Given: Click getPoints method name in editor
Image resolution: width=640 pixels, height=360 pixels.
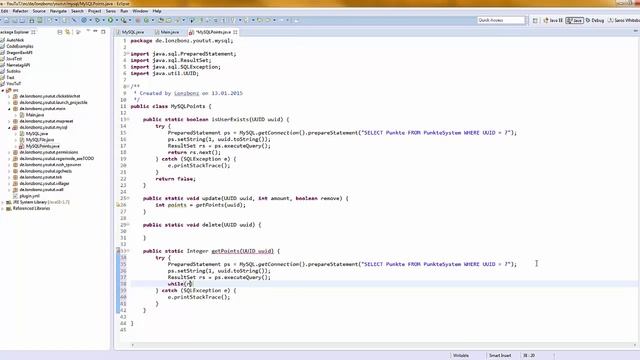Looking at the screenshot, I should click(225, 251).
